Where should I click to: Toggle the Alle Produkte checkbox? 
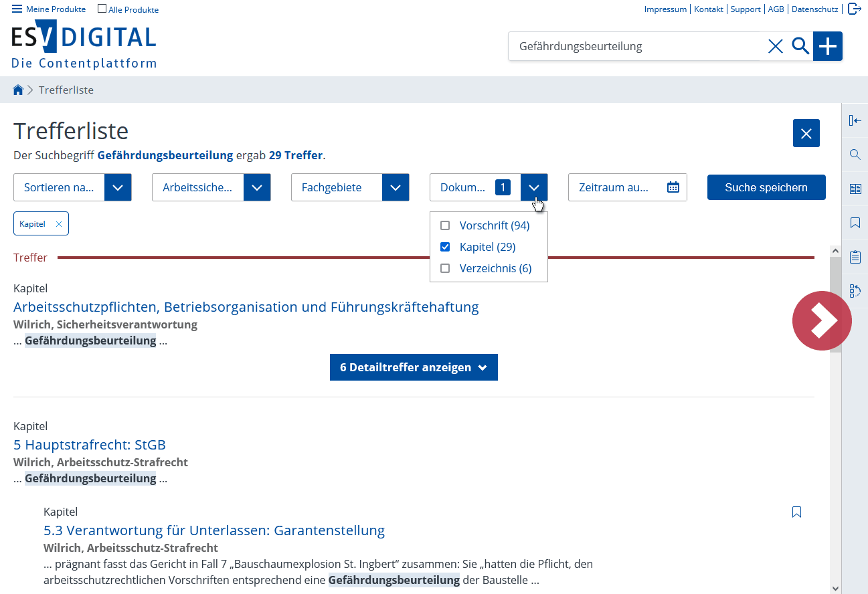(102, 9)
